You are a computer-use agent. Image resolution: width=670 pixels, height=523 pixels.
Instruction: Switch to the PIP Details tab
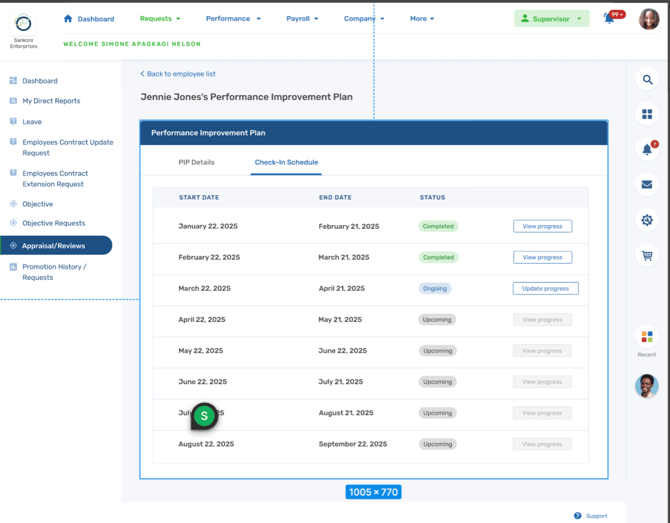coord(196,162)
